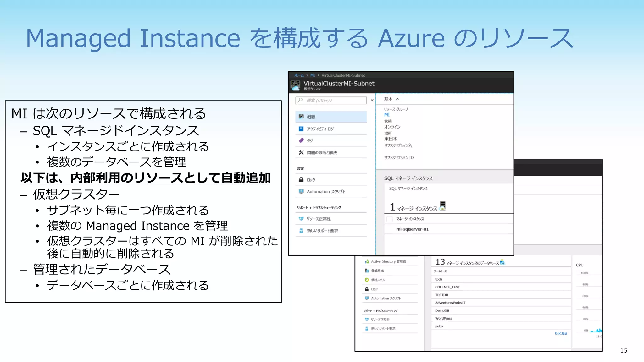The width and height of the screenshot is (644, 362).
Task: Click 新しいサポート要求 person icon in back window
Action: click(x=367, y=328)
